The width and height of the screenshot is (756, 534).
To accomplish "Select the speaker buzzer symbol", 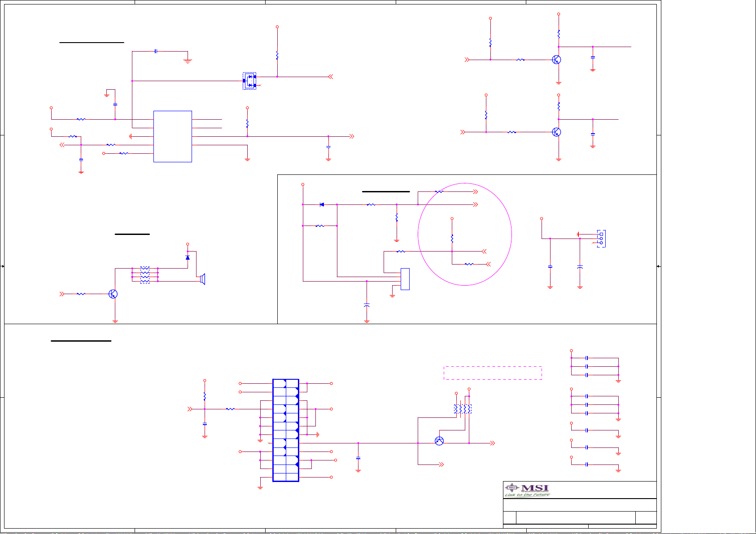I will 202,279.
